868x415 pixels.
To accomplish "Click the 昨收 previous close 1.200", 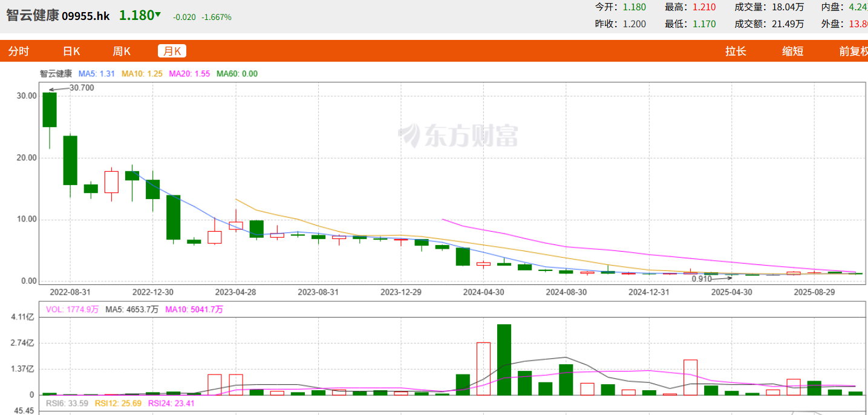I will [635, 24].
